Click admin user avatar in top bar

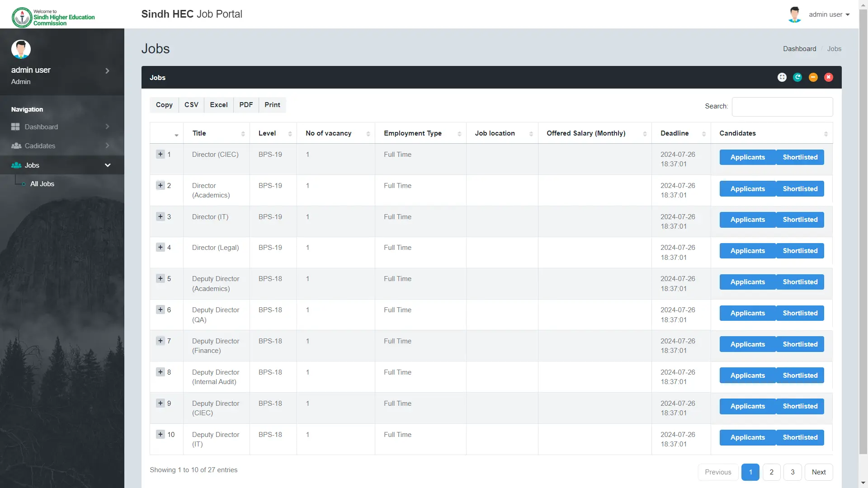pos(794,14)
